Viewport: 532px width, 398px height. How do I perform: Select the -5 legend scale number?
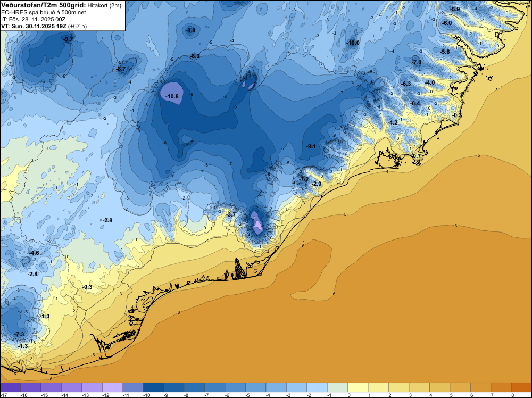coord(248,395)
